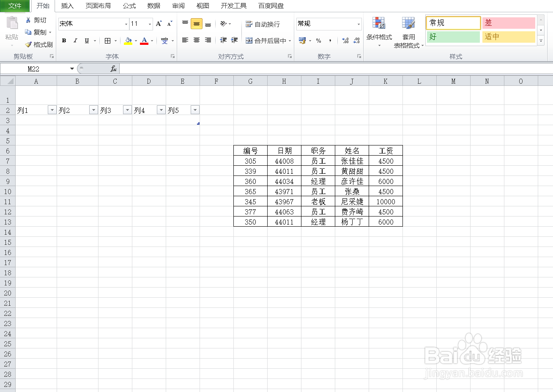Select the Format Painter (格式刷) tool
The height and width of the screenshot is (392, 553).
[x=38, y=44]
